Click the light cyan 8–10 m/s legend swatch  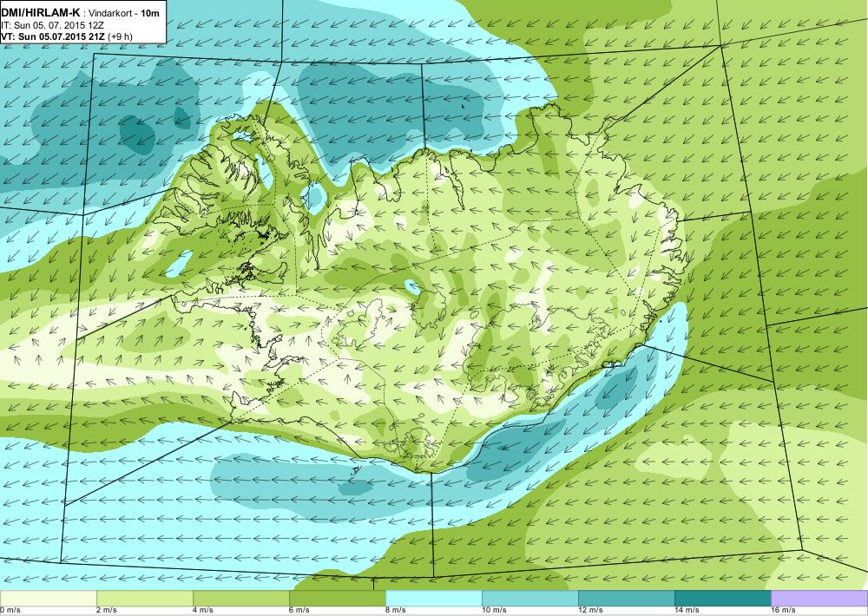point(434,599)
